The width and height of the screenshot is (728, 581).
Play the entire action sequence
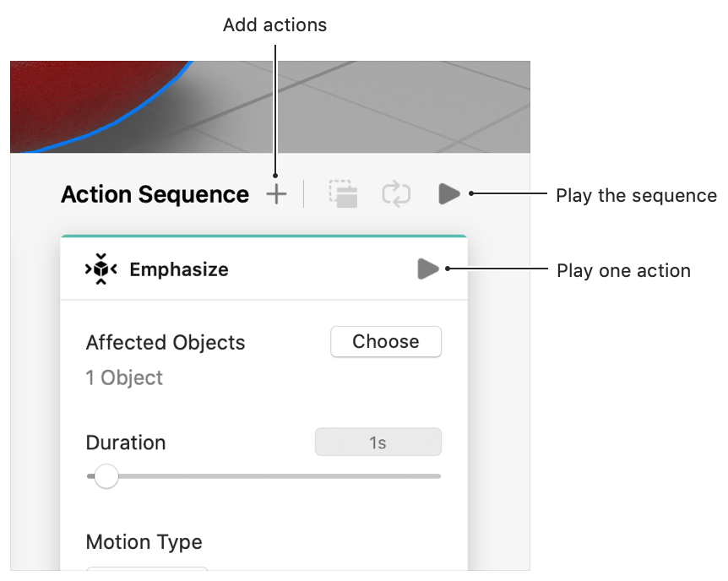[x=448, y=194]
